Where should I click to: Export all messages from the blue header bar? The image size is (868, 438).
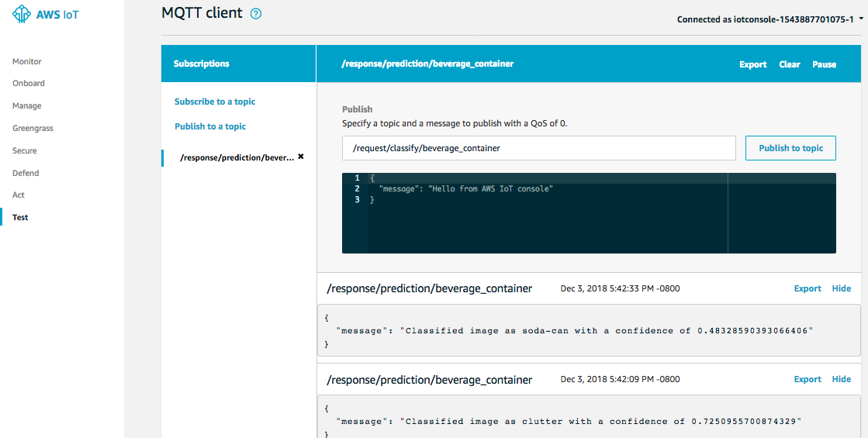pos(753,64)
